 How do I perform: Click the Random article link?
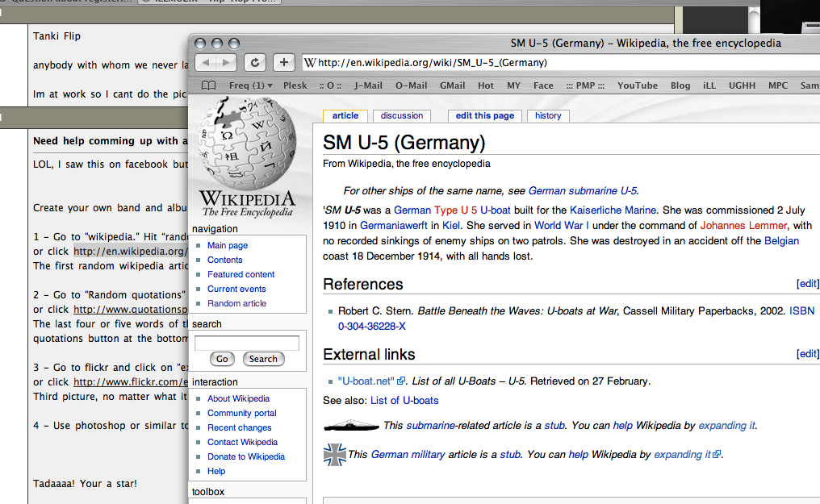(236, 303)
